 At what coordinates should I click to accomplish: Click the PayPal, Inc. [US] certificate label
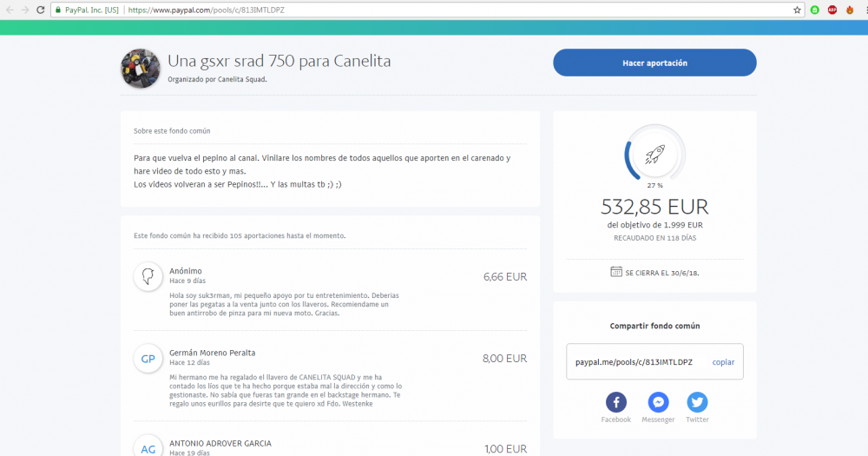tap(91, 10)
